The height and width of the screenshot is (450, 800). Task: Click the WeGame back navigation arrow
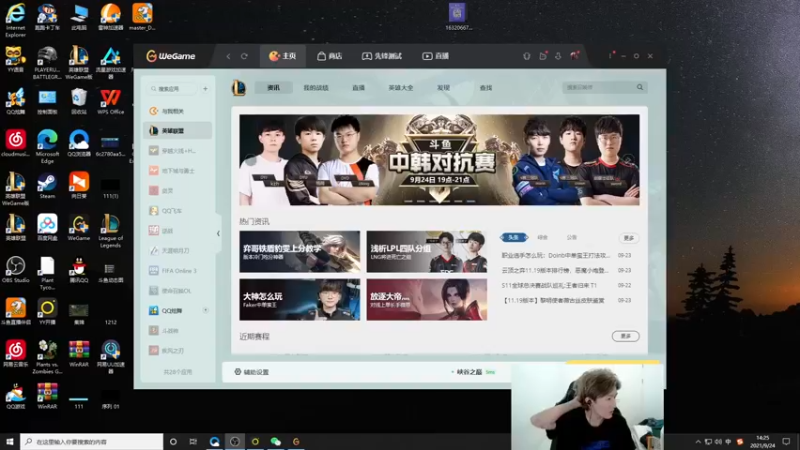[228, 56]
